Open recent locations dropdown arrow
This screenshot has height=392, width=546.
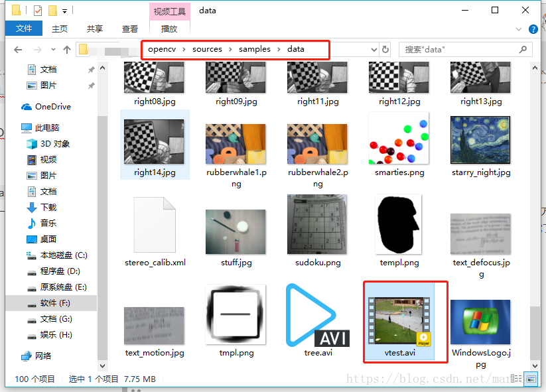pyautogui.click(x=53, y=50)
